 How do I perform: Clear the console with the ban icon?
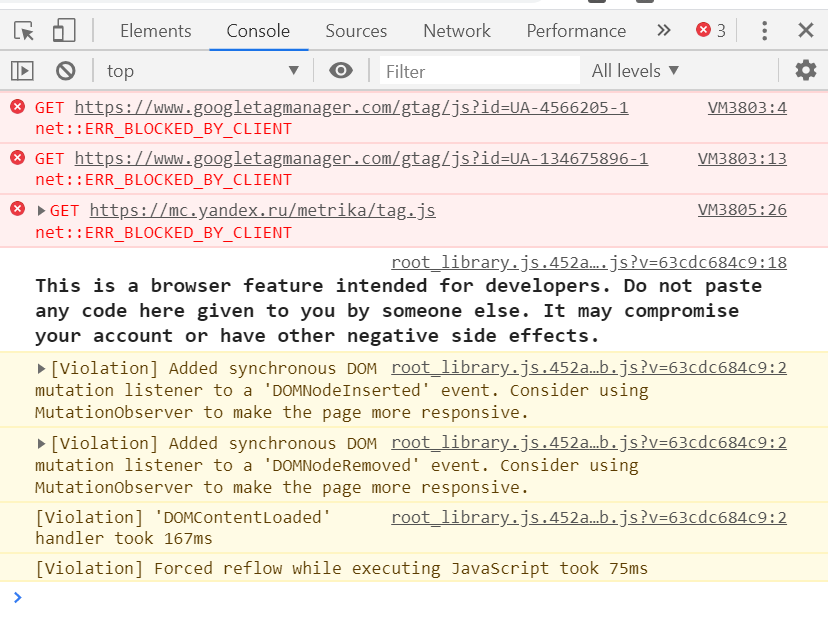[66, 70]
